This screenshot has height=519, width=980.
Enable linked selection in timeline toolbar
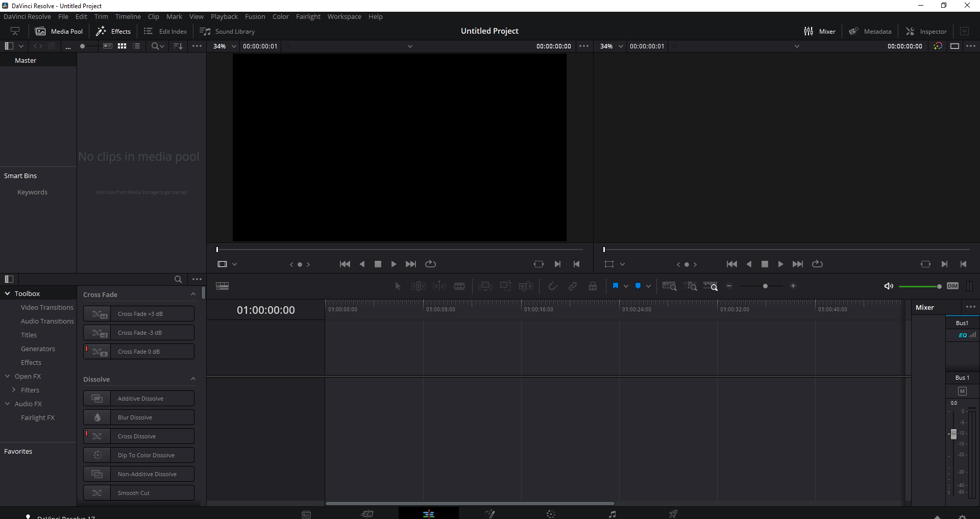pos(573,286)
